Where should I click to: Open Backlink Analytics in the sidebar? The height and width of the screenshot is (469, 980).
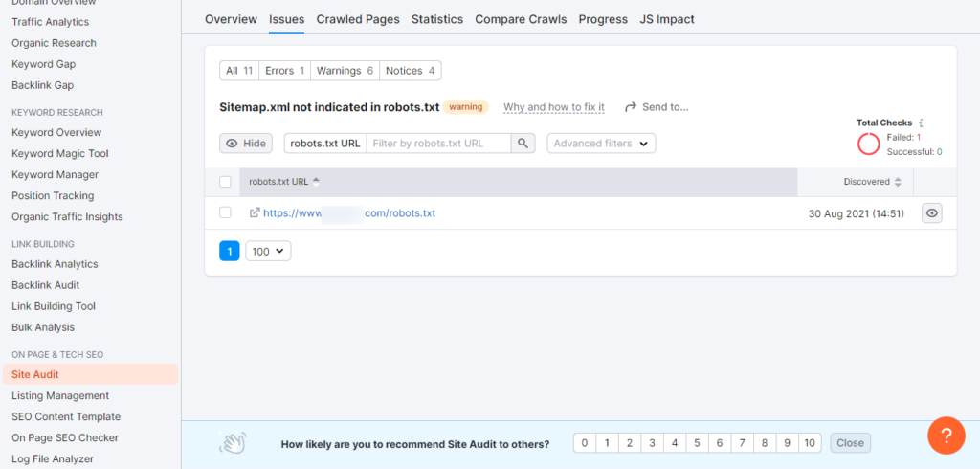[x=55, y=264]
